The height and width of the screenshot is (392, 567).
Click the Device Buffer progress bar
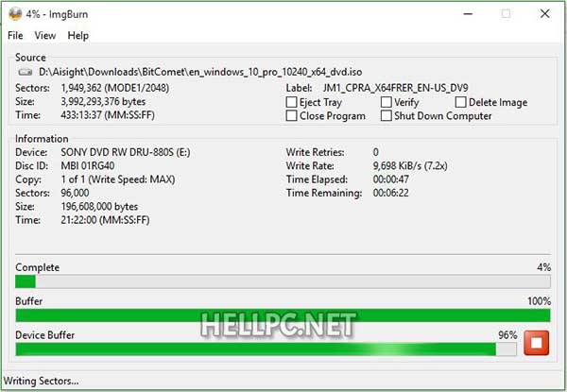(266, 349)
